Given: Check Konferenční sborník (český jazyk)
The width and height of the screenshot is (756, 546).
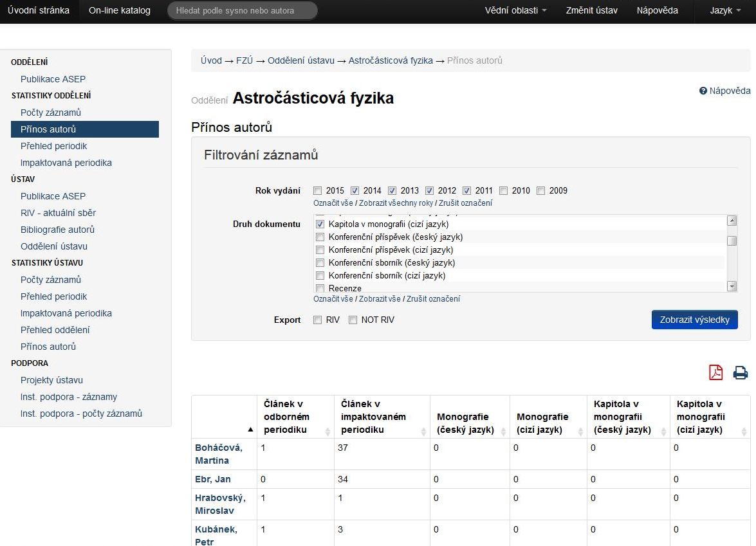Looking at the screenshot, I should (x=320, y=262).
